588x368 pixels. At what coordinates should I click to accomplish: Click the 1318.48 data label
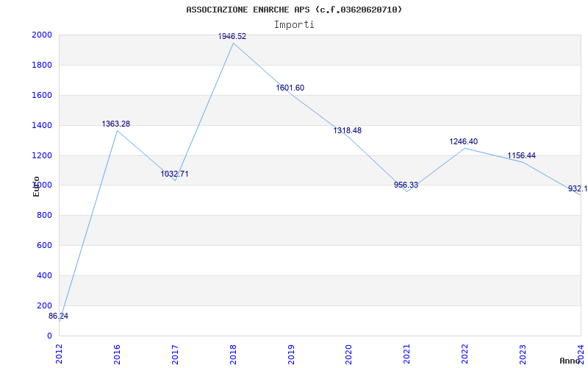[348, 131]
